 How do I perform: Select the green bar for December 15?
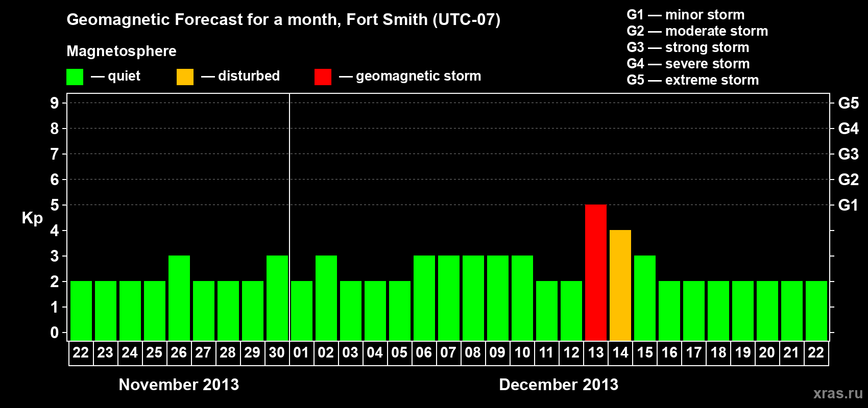coord(645,298)
